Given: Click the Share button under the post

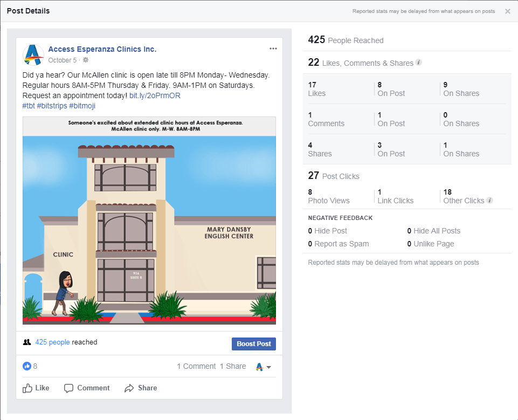Looking at the screenshot, I should pyautogui.click(x=141, y=388).
